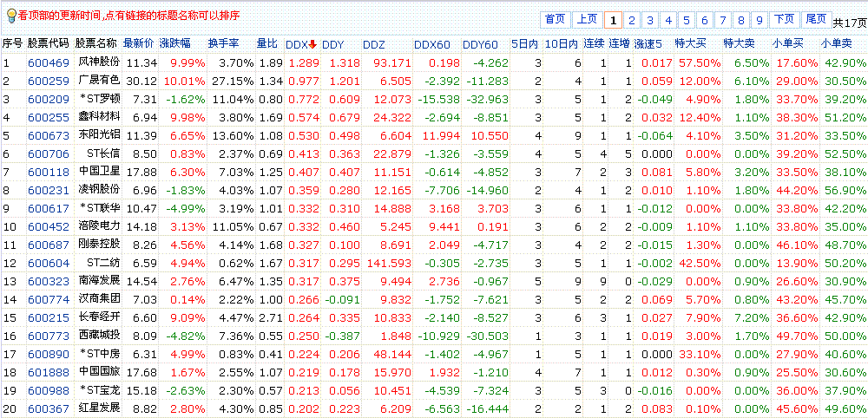Image resolution: width=868 pixels, height=418 pixels.
Task: Sort by 小单卖 column header
Action: pos(837,43)
